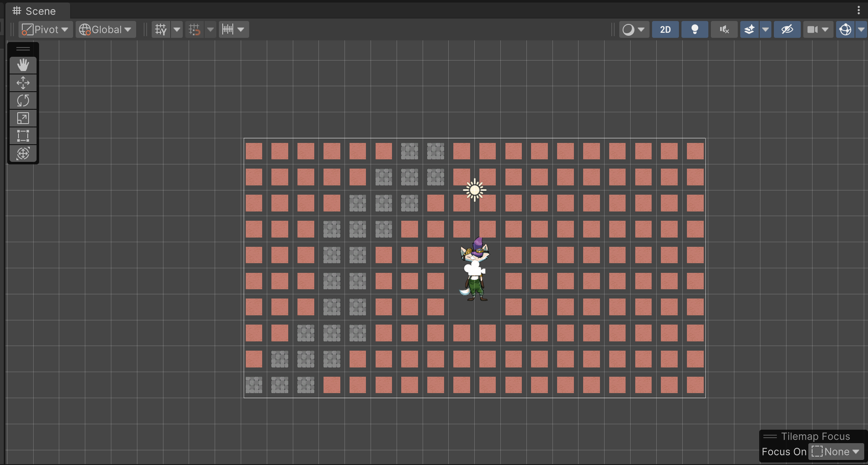
Task: Select the Rotate tool
Action: (x=23, y=100)
